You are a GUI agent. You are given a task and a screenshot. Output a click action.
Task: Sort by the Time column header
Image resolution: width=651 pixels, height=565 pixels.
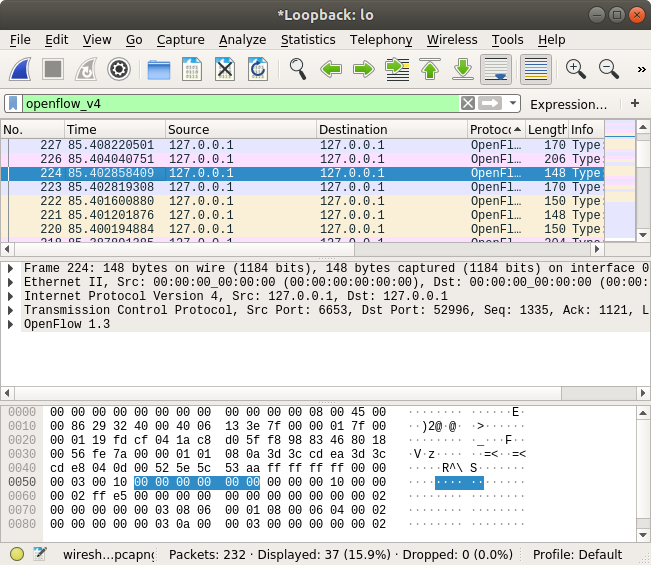point(115,130)
